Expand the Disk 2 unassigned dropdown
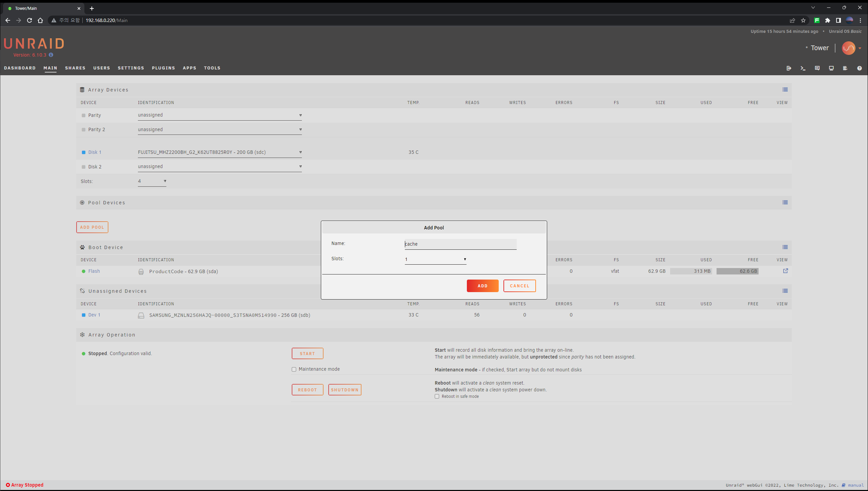Image resolution: width=868 pixels, height=491 pixels. (220, 166)
